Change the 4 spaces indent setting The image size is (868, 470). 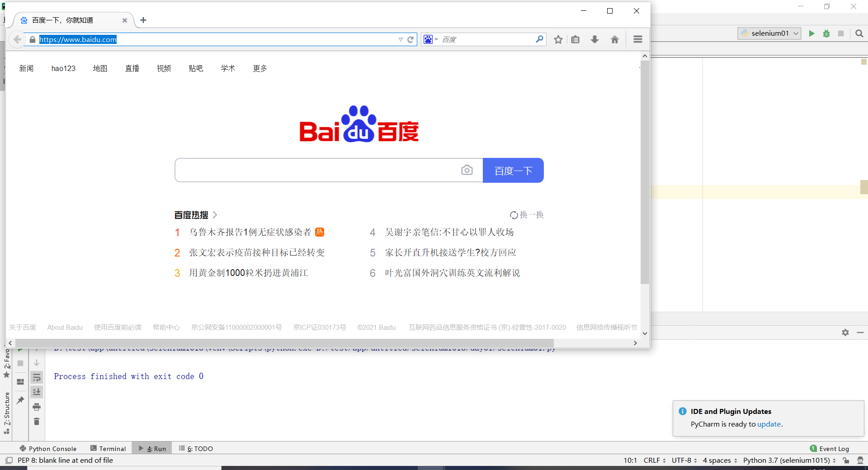[720, 461]
